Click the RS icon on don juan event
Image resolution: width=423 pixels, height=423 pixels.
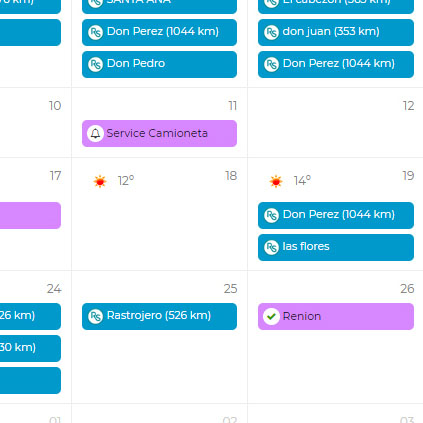click(x=271, y=32)
